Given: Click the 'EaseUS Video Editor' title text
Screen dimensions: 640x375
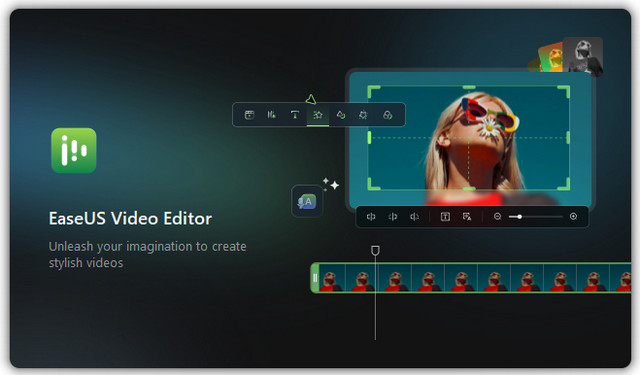Looking at the screenshot, I should tap(130, 219).
